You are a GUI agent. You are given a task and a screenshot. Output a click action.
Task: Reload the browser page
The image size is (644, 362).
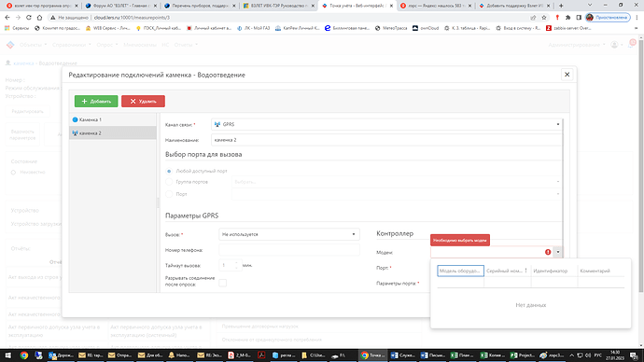[29, 18]
